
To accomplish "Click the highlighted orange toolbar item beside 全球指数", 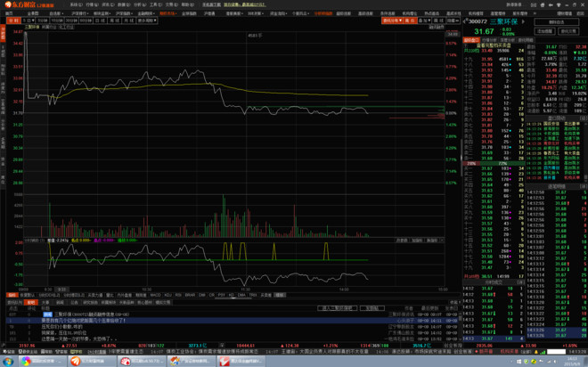I will tap(167, 13).
